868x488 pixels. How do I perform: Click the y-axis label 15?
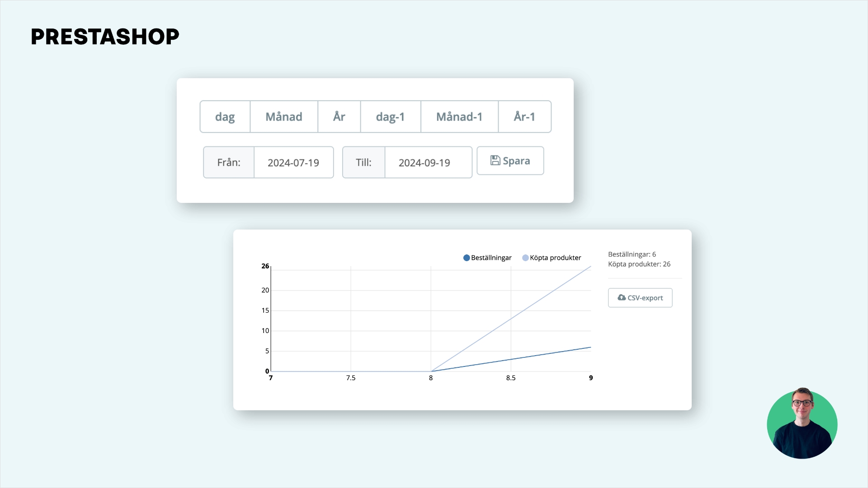pos(265,310)
